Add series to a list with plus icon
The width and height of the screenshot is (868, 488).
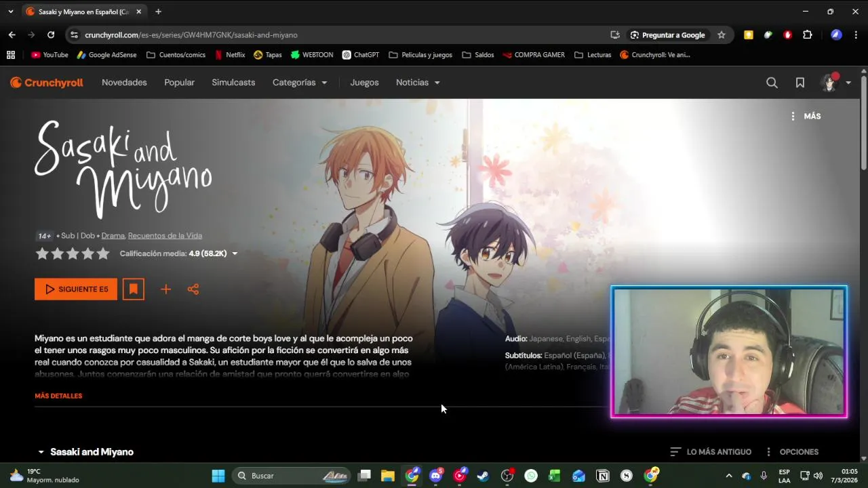pos(165,289)
